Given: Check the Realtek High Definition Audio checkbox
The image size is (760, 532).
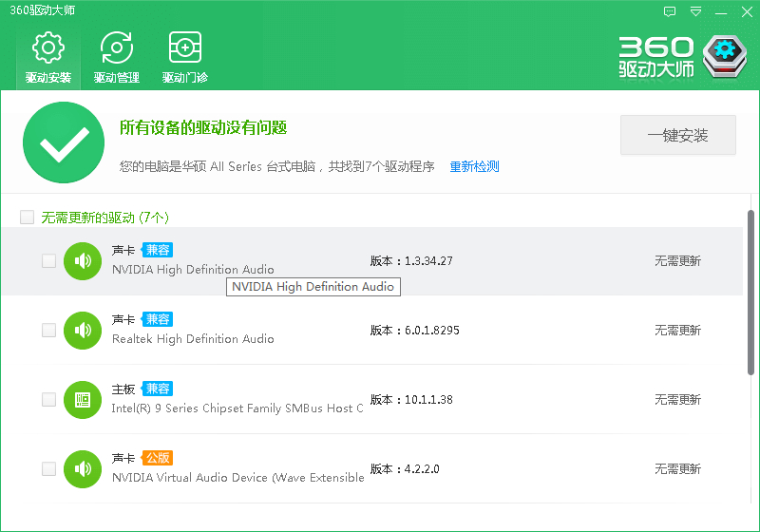Looking at the screenshot, I should pos(48,330).
